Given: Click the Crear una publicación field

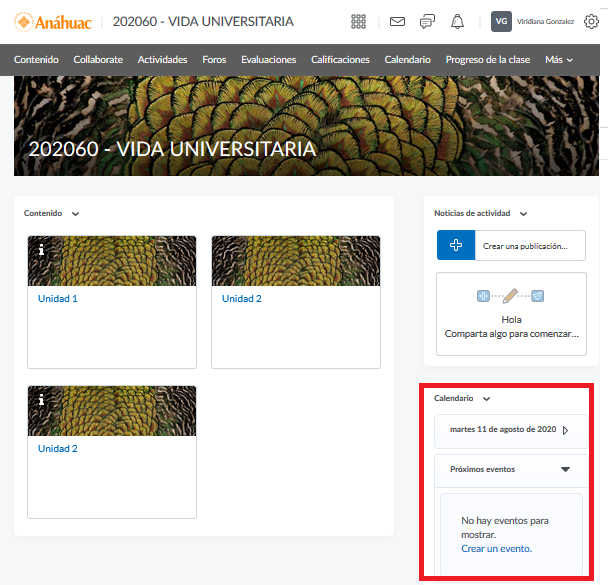Looking at the screenshot, I should pos(530,245).
